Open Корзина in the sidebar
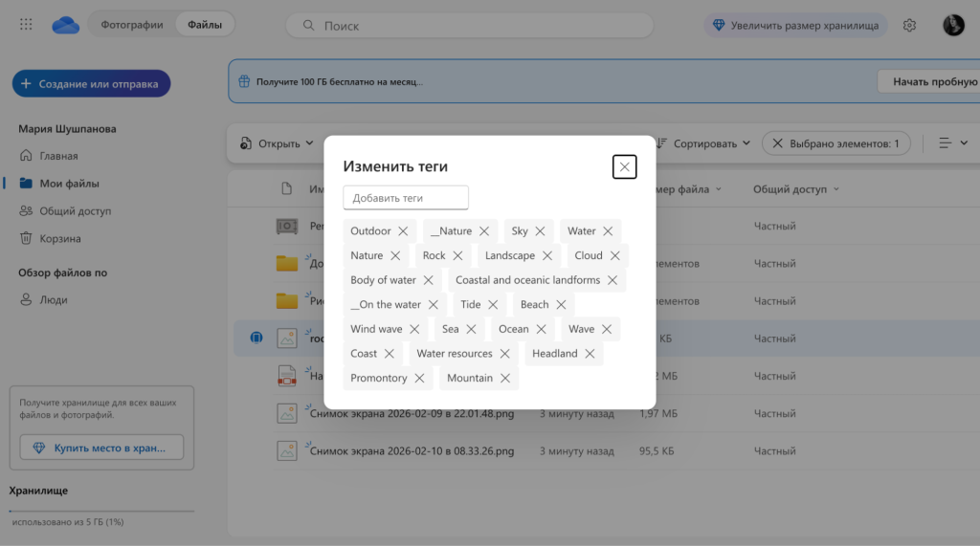This screenshot has height=546, width=980. (x=59, y=239)
